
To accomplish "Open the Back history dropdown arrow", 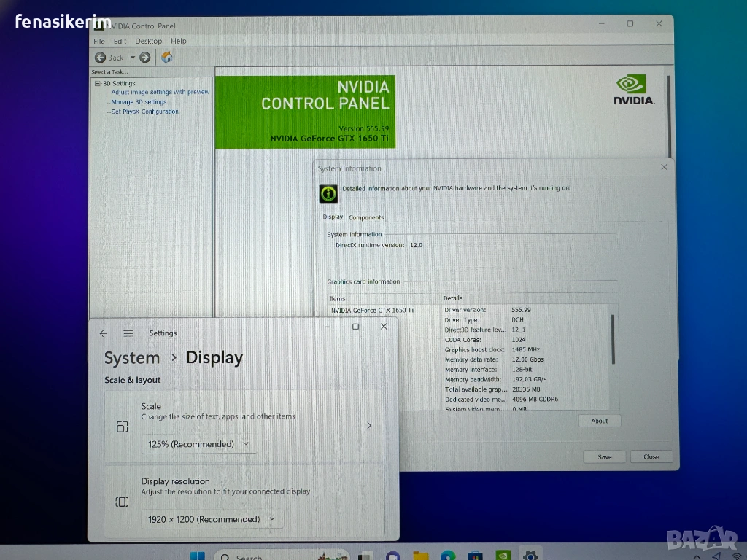I will coord(133,58).
